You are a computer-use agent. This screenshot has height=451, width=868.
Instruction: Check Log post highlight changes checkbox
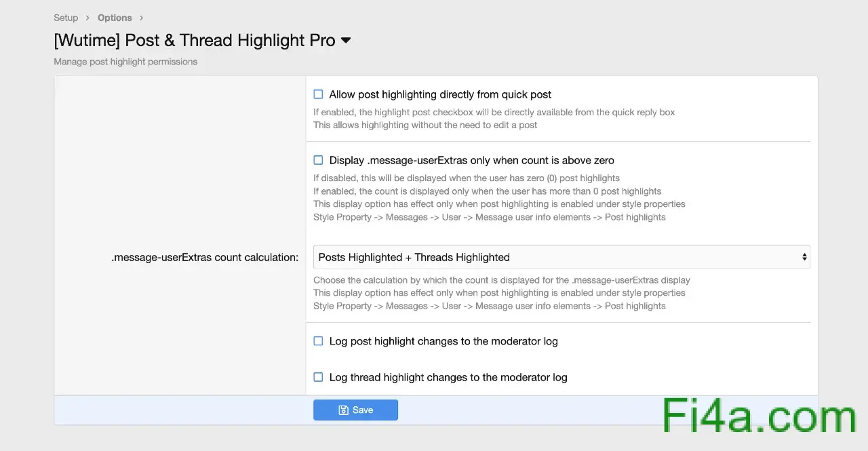point(318,341)
